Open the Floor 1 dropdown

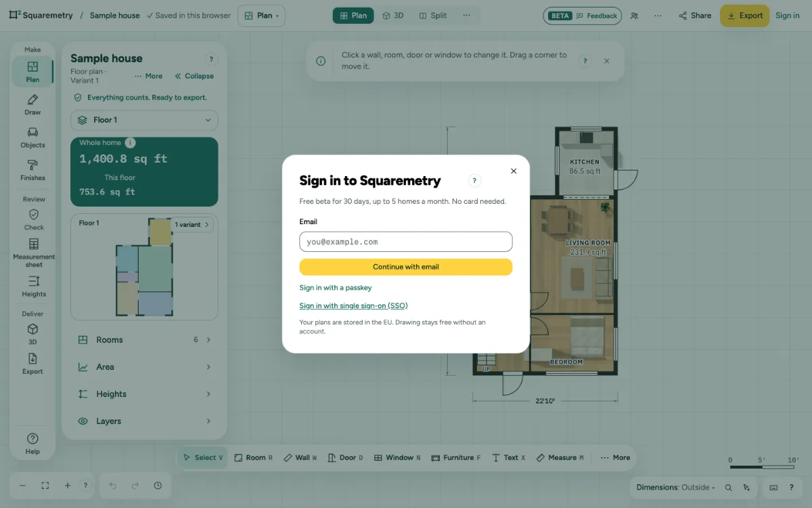[x=144, y=120]
